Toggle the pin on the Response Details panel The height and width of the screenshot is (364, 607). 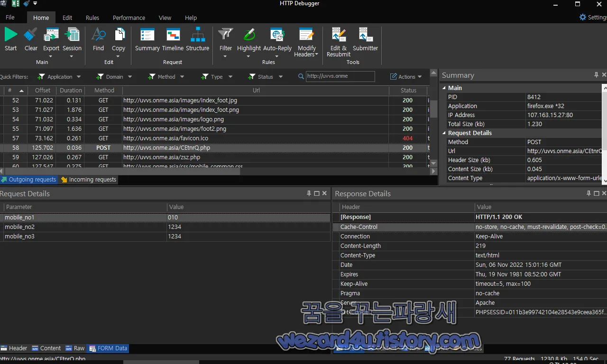pos(588,193)
